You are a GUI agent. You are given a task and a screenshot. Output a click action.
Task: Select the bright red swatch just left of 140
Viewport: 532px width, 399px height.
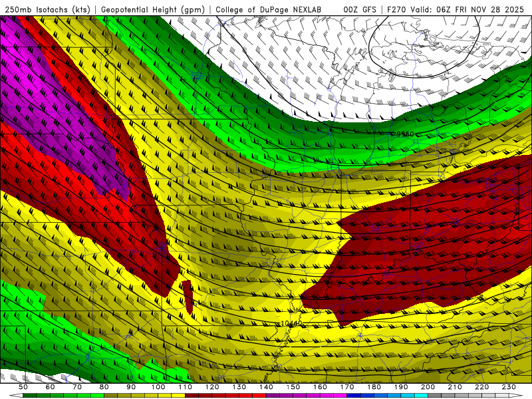(x=259, y=396)
